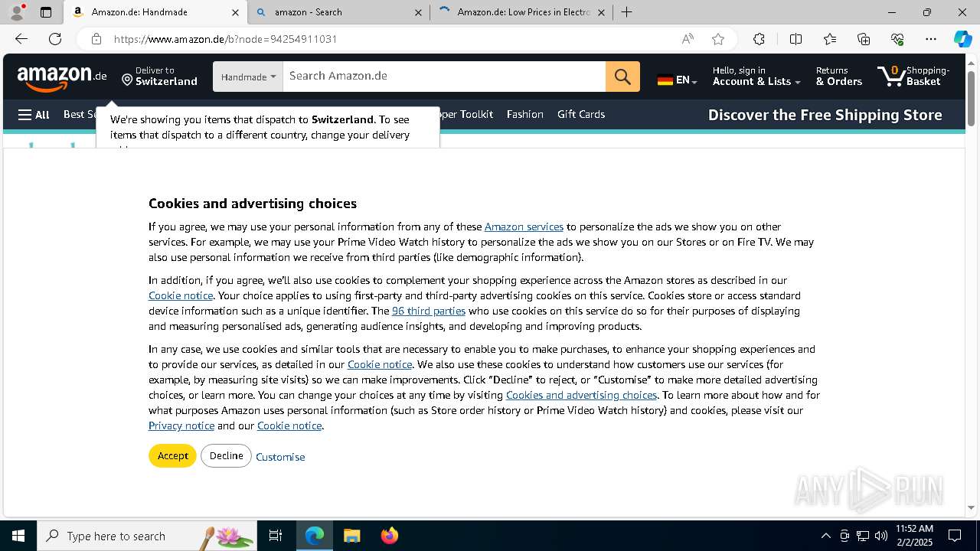
Task: Open notification center icon
Action: point(955,536)
